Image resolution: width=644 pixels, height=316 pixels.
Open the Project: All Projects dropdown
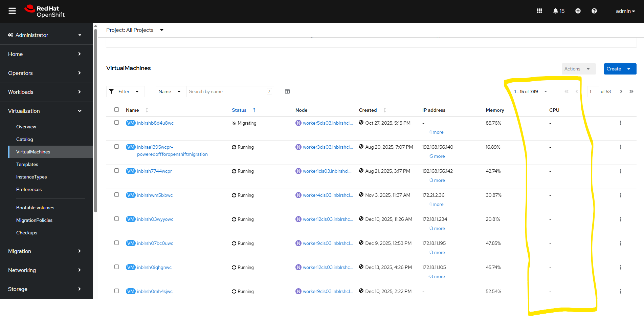pyautogui.click(x=135, y=30)
